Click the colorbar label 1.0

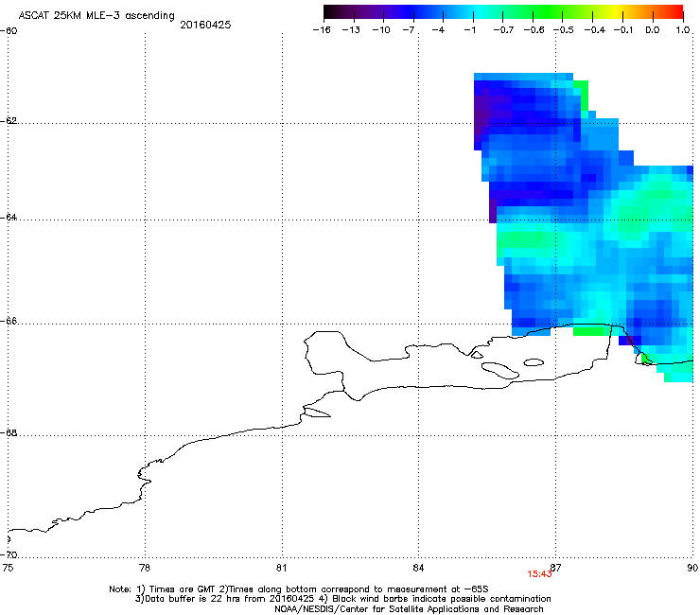click(x=683, y=30)
